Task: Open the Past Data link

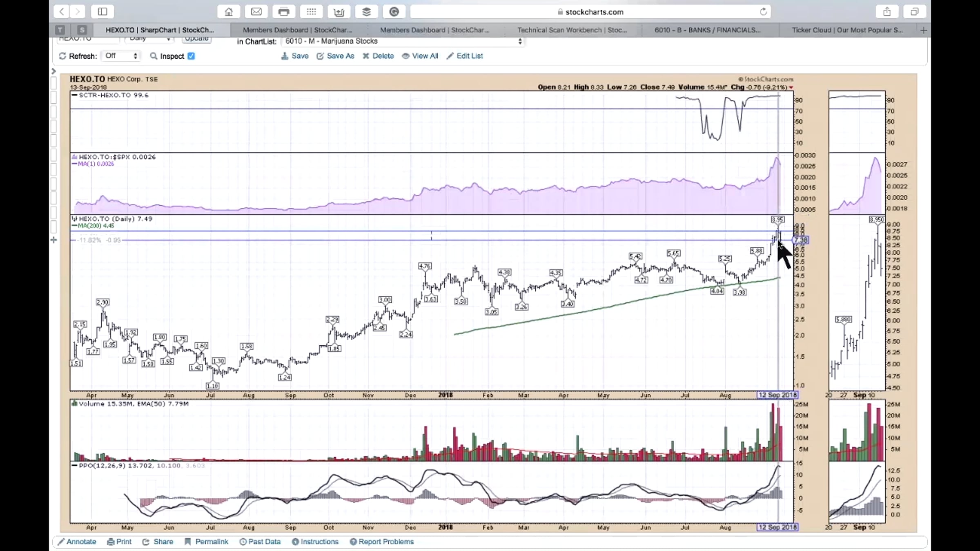Action: 260,542
